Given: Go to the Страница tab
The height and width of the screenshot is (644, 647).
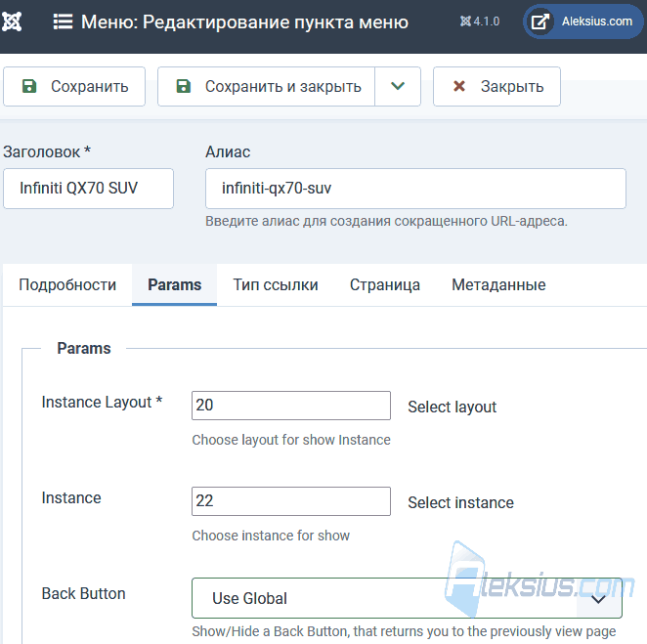Looking at the screenshot, I should 385,285.
